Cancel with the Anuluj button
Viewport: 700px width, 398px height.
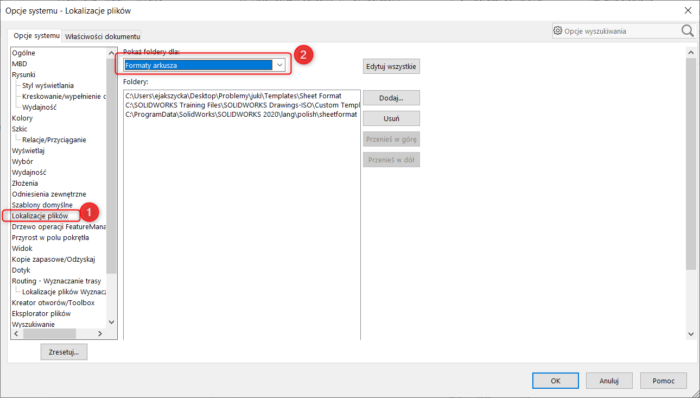pyautogui.click(x=609, y=381)
